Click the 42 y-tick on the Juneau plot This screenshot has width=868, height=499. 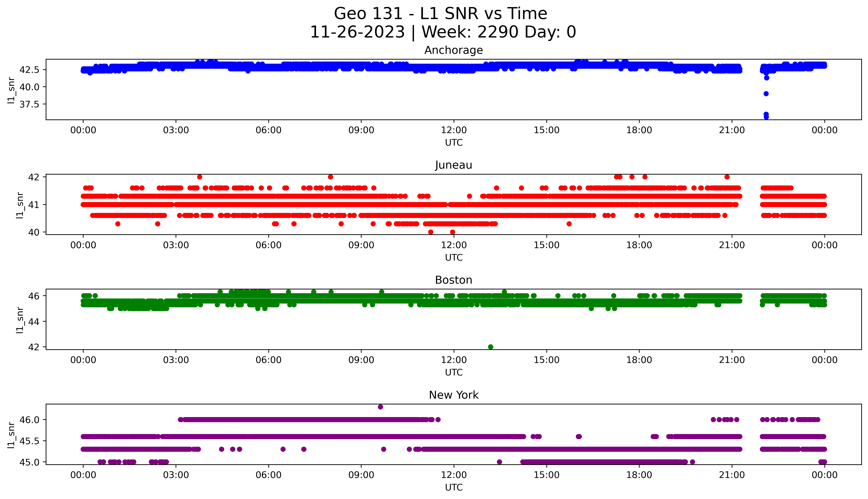(x=34, y=177)
